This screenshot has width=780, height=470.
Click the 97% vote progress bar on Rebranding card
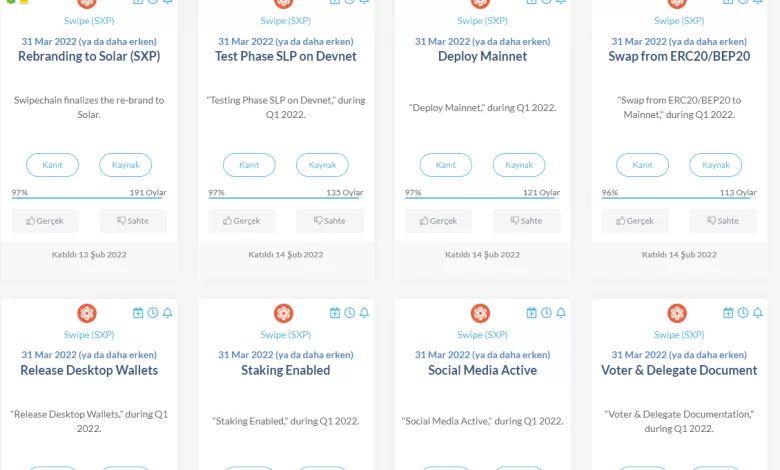89,198
